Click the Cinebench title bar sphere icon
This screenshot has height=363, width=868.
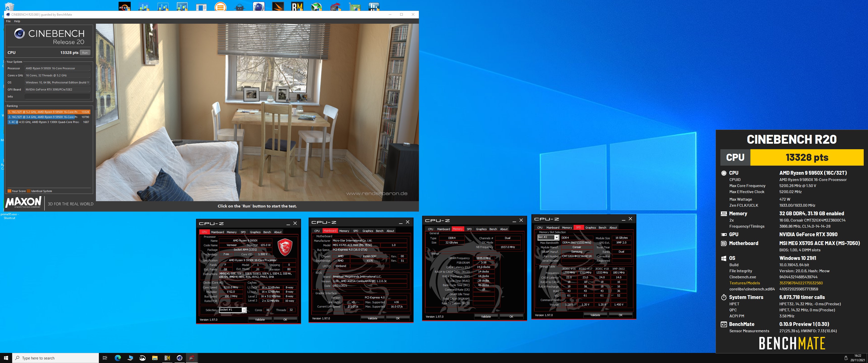click(x=8, y=14)
